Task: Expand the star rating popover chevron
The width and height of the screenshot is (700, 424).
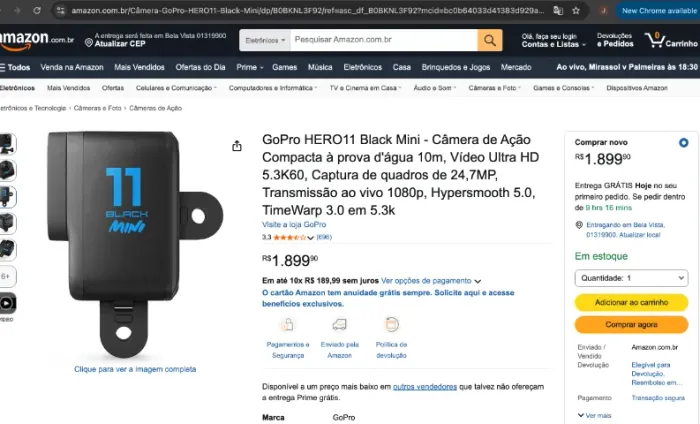Action: 310,237
